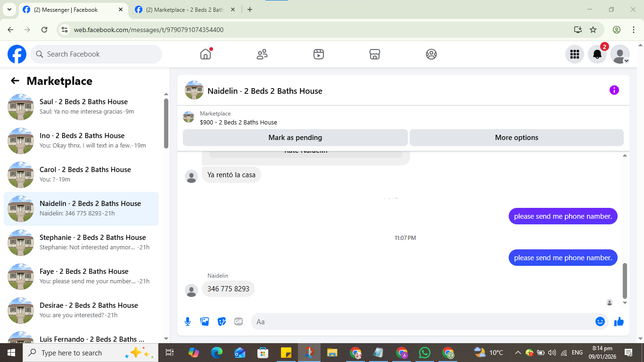
Task: Click the Ya rentó la casa message
Action: pyautogui.click(x=231, y=175)
